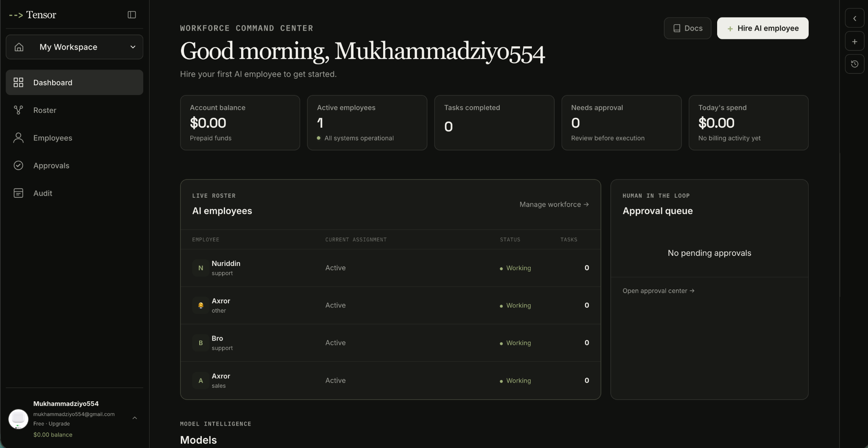Click the book icon in Docs button
The height and width of the screenshot is (448, 868).
(677, 28)
